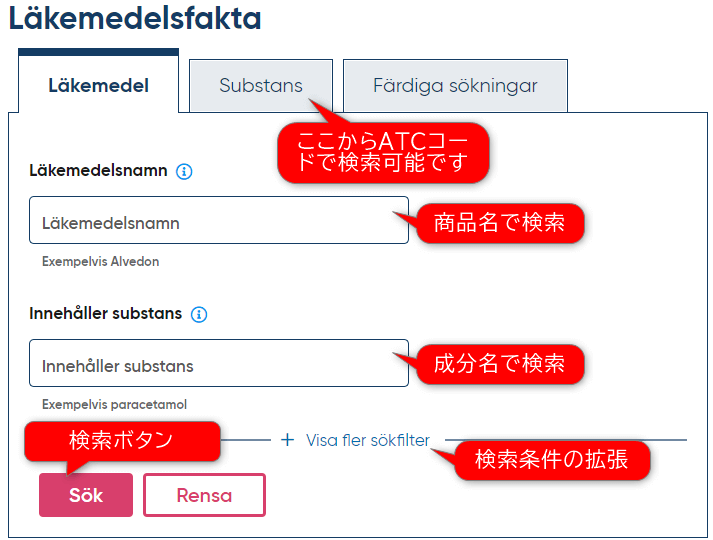This screenshot has width=713, height=540.
Task: Click the Rensa button to clear
Action: (204, 495)
